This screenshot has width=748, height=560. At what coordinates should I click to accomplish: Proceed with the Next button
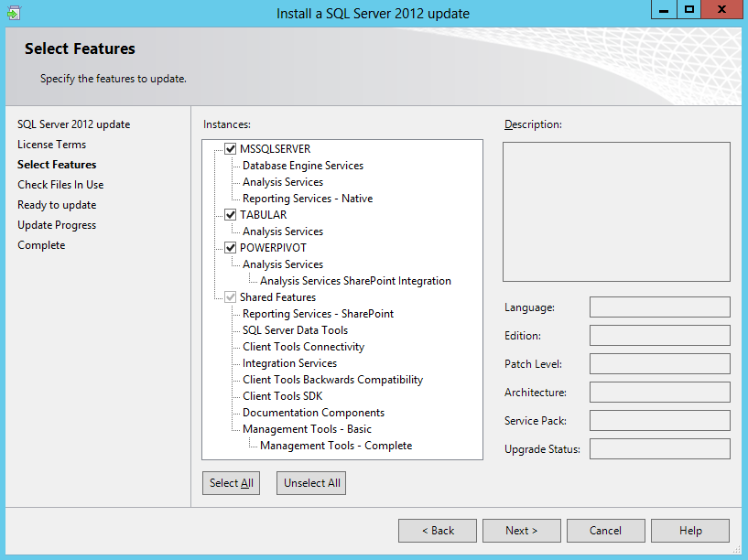pos(522,531)
